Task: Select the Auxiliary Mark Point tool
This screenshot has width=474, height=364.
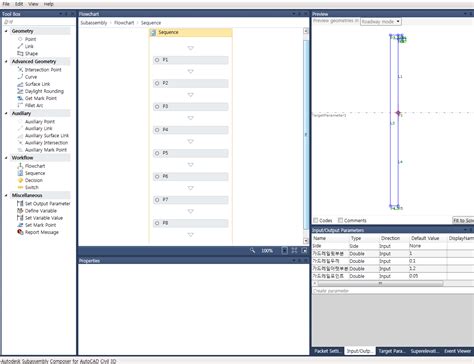Action: (x=46, y=150)
